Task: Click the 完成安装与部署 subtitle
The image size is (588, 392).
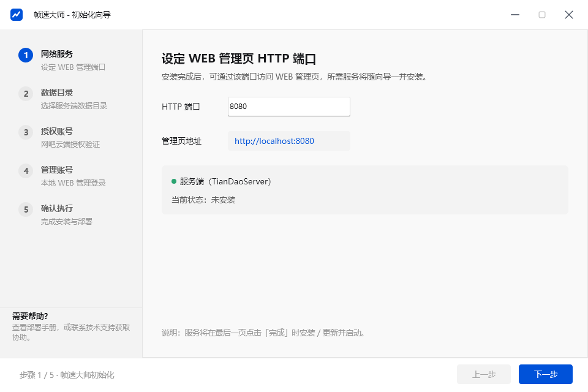Action: point(67,222)
